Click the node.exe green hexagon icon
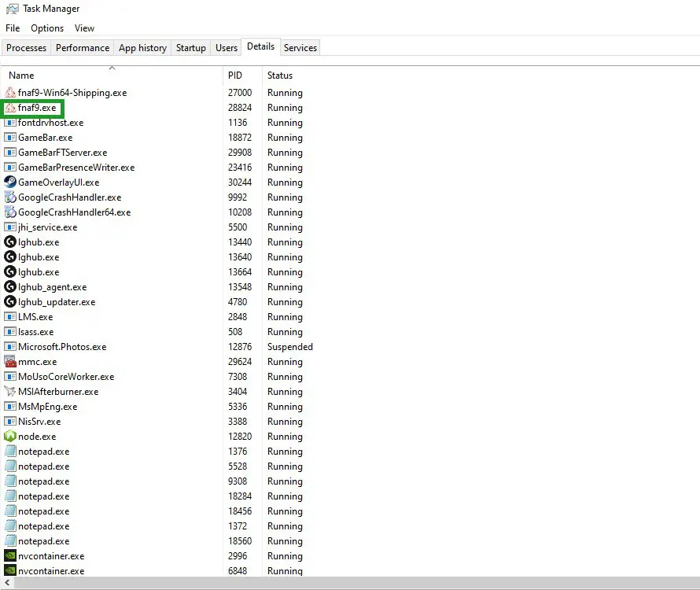The height and width of the screenshot is (590, 700). [10, 437]
